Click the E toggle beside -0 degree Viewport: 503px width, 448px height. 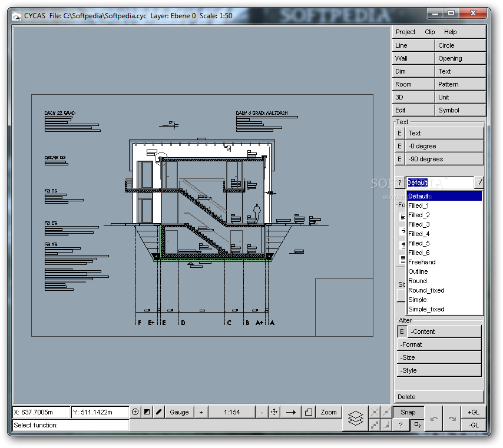[399, 146]
